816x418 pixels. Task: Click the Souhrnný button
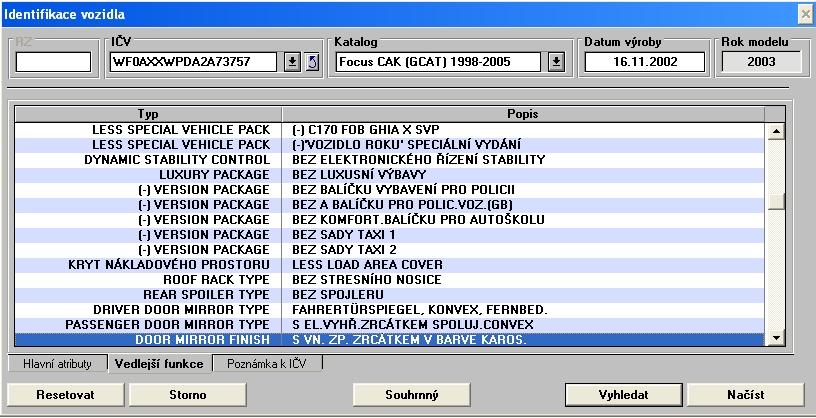(411, 394)
